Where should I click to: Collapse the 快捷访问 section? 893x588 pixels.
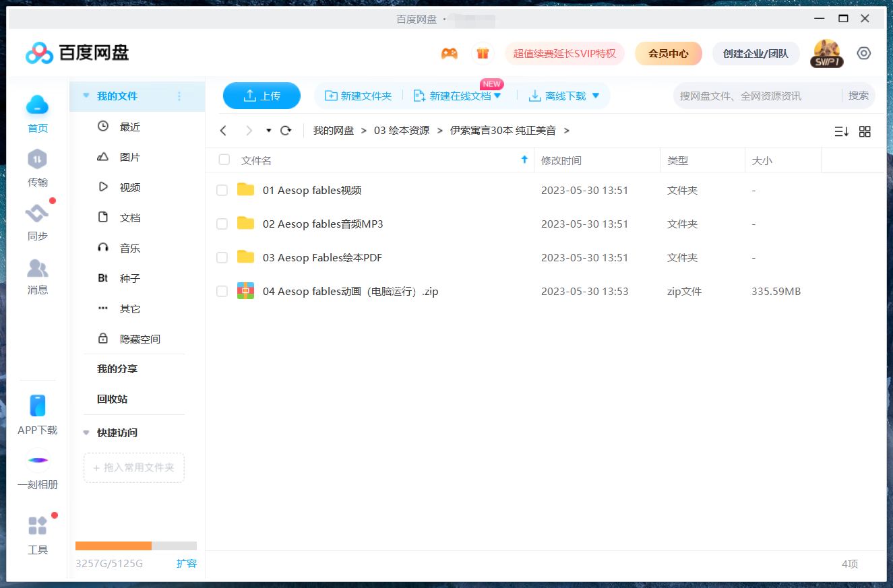pos(86,432)
